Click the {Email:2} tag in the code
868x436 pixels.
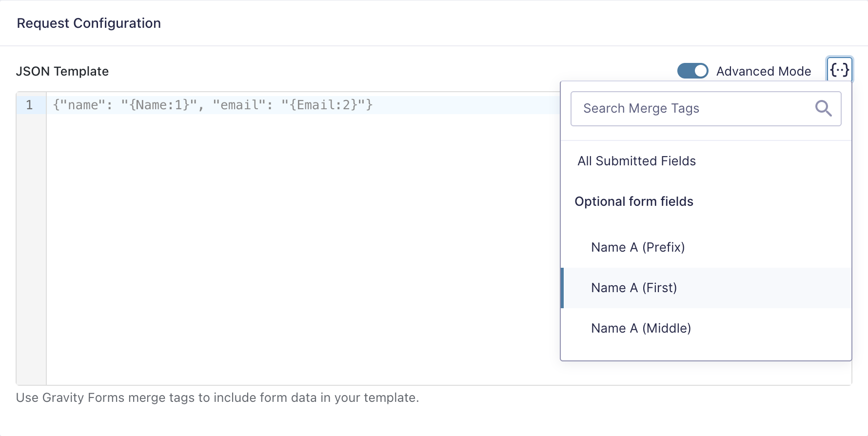[324, 105]
